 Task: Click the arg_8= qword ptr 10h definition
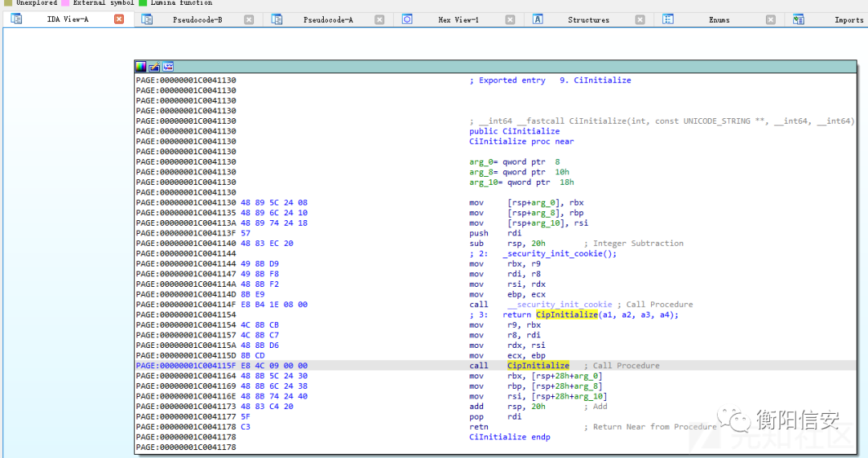pos(519,172)
